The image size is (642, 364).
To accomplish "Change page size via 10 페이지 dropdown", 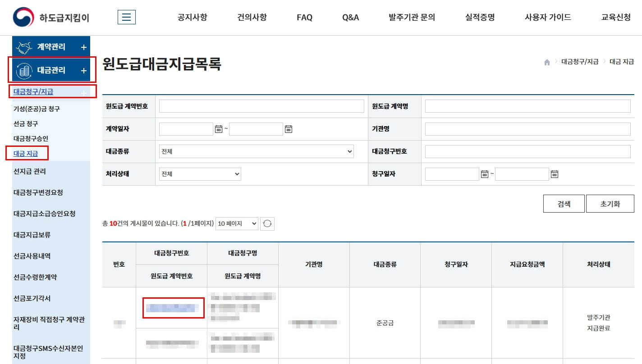I will point(237,223).
